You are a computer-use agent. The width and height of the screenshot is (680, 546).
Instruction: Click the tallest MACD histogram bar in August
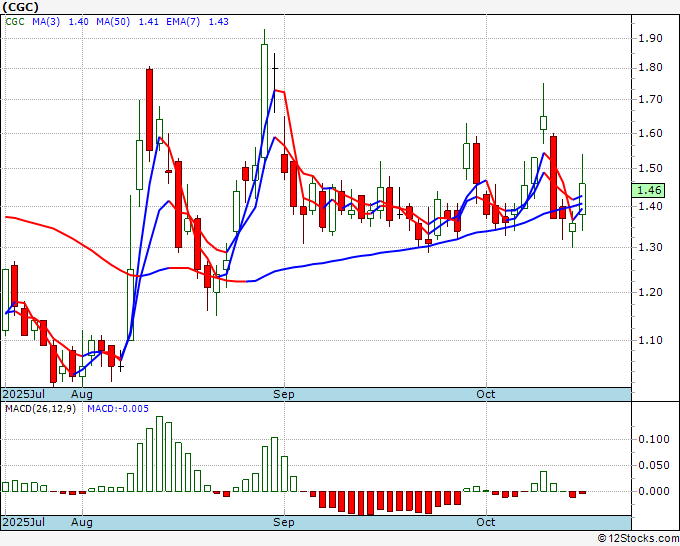coord(159,454)
